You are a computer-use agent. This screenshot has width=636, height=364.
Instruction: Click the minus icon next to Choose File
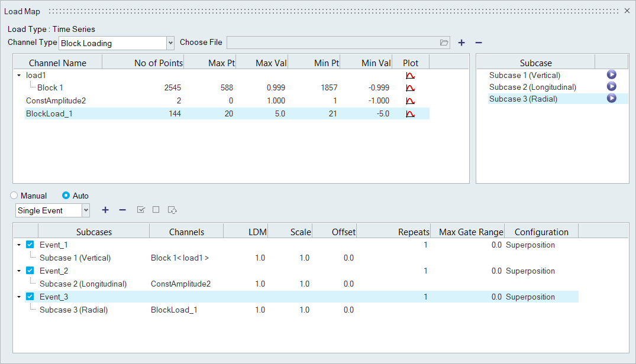click(x=479, y=43)
